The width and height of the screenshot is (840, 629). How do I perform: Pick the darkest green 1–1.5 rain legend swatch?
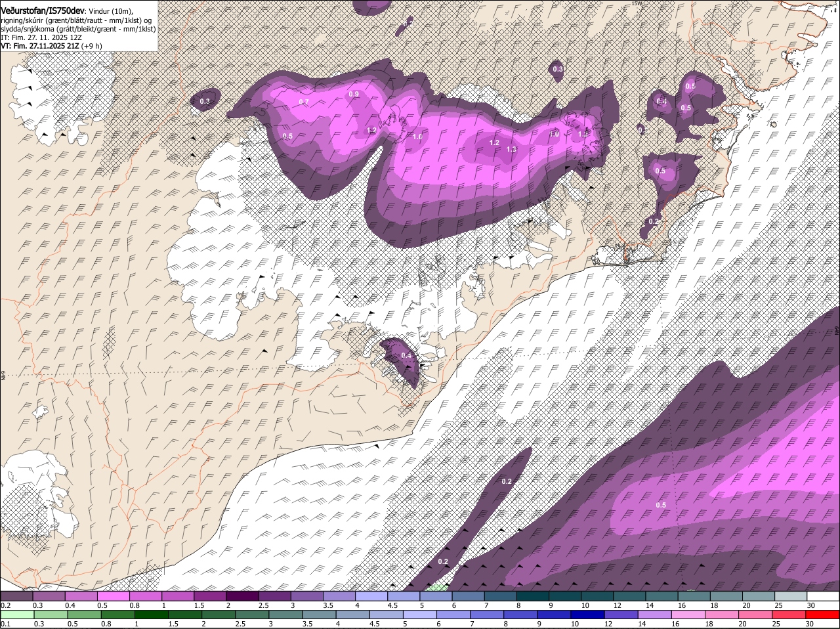coord(152,615)
